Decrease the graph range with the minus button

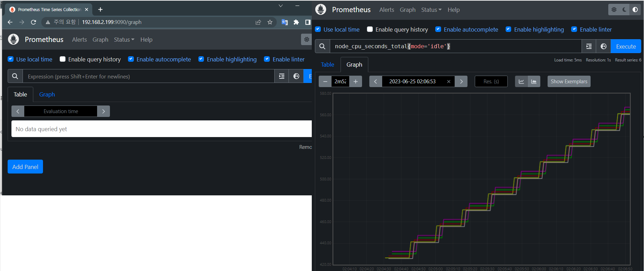tap(325, 82)
